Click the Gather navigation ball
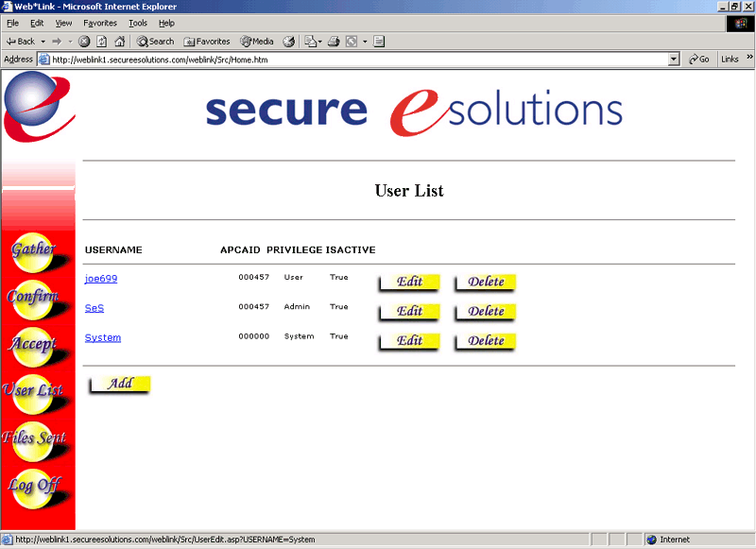The height and width of the screenshot is (549, 756). coord(34,252)
